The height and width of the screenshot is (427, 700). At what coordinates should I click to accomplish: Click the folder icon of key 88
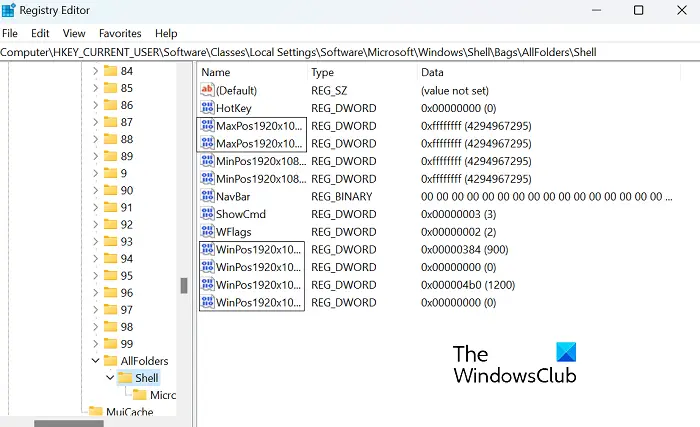point(110,139)
